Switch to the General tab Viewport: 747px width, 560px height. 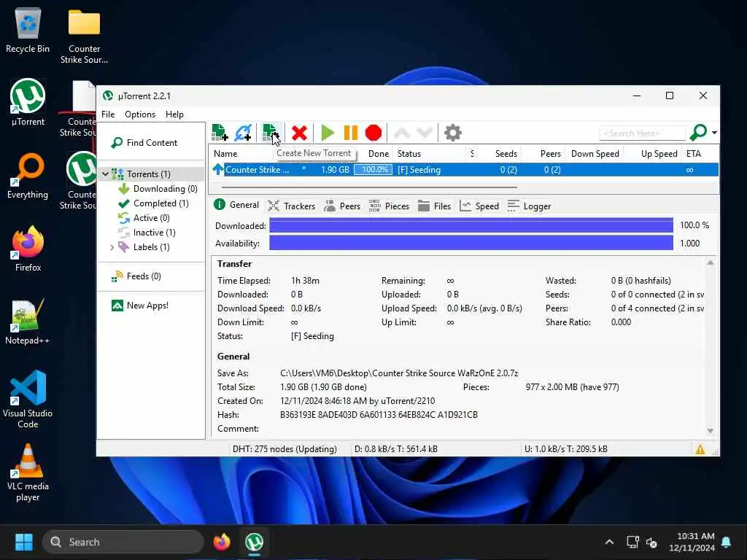(237, 205)
